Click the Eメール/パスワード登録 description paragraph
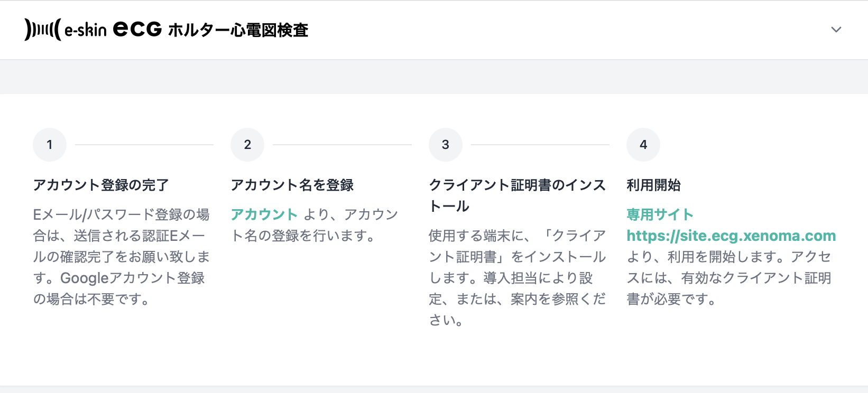 pos(122,257)
